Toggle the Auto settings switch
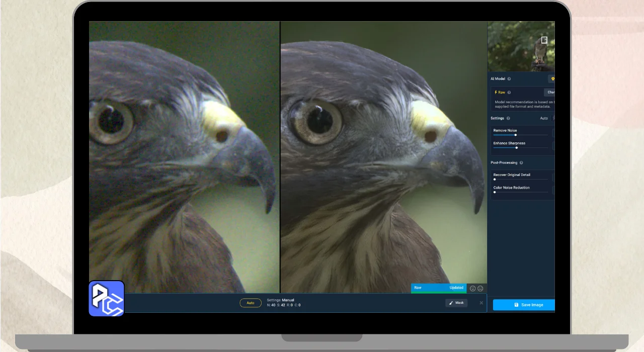644x352 pixels. coord(553,118)
